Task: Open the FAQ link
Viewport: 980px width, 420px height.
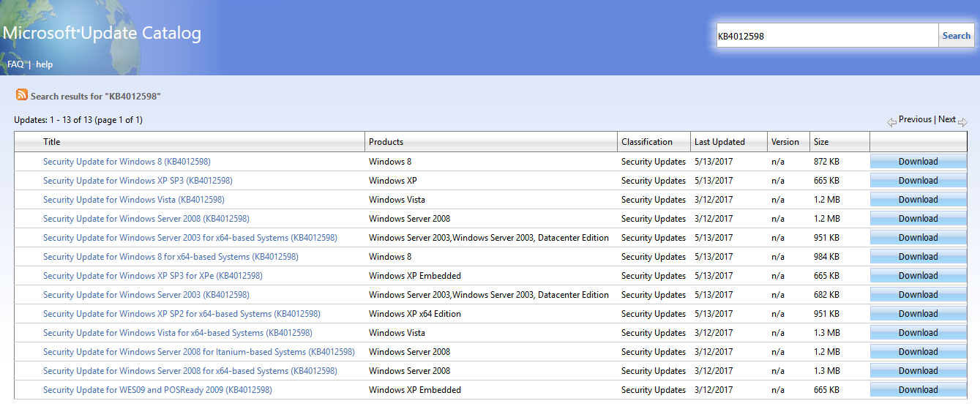Action: [15, 64]
